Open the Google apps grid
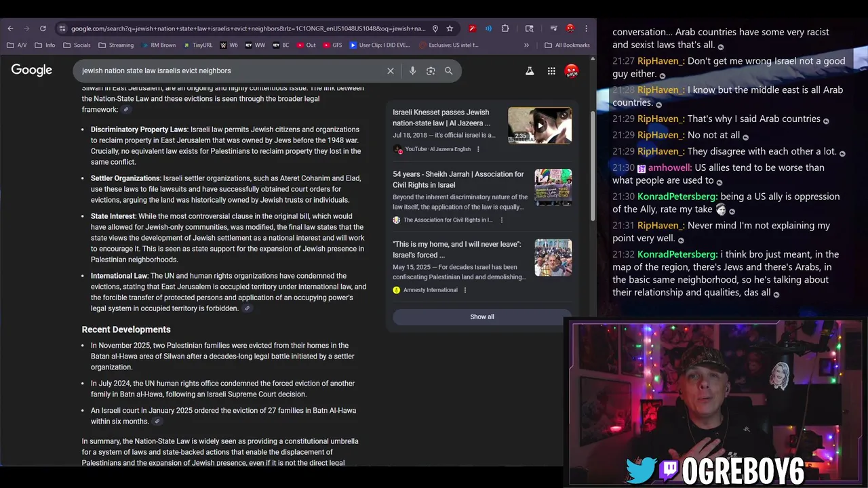 (551, 70)
